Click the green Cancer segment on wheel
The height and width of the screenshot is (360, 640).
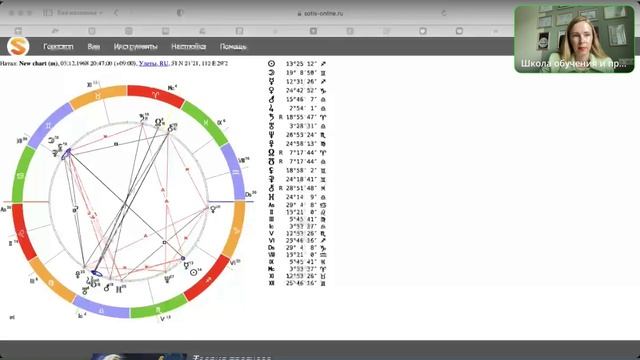tap(20, 176)
